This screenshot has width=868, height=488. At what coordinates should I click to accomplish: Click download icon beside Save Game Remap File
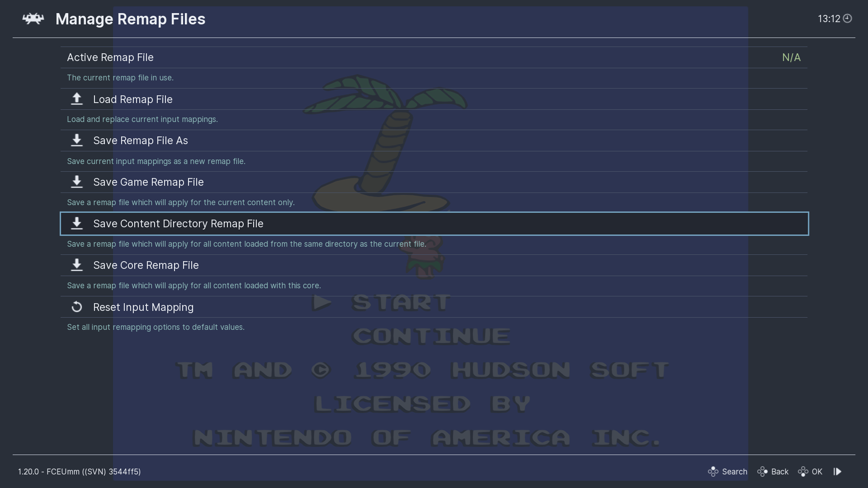77,182
